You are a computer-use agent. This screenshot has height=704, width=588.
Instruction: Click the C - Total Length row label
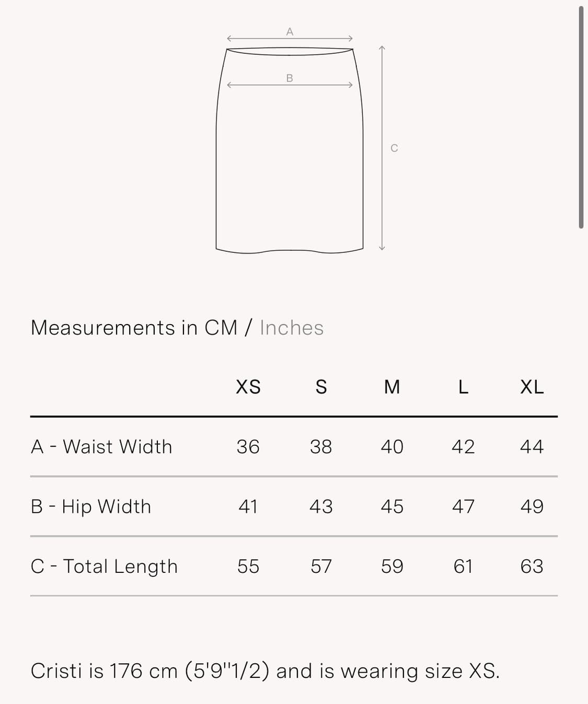pos(104,567)
